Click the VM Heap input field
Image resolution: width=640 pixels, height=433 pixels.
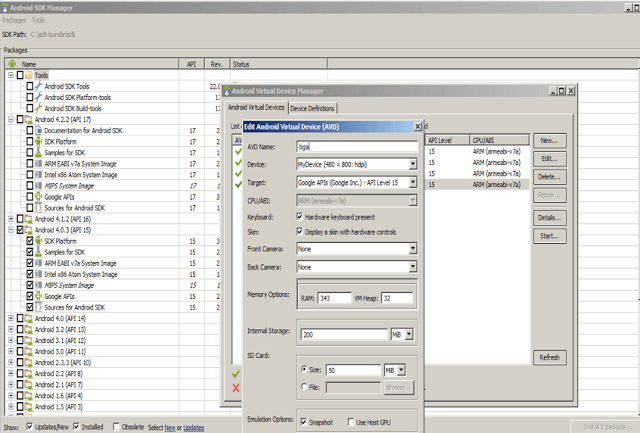[397, 298]
